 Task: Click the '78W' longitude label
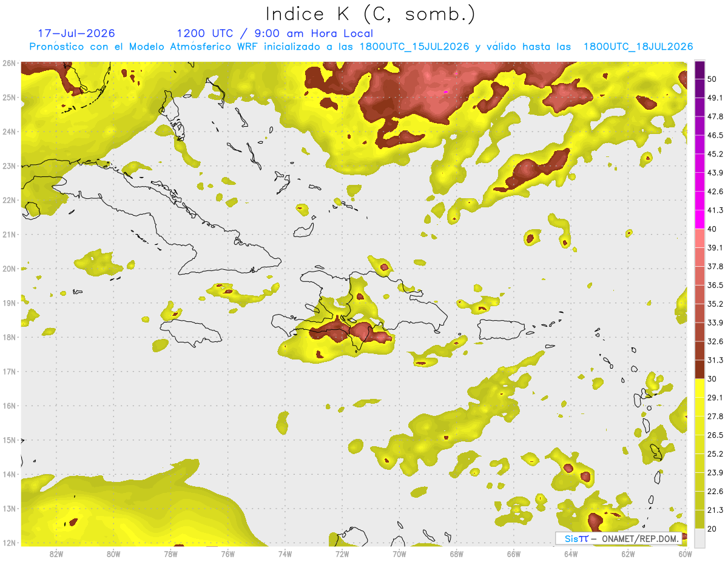[x=170, y=554]
